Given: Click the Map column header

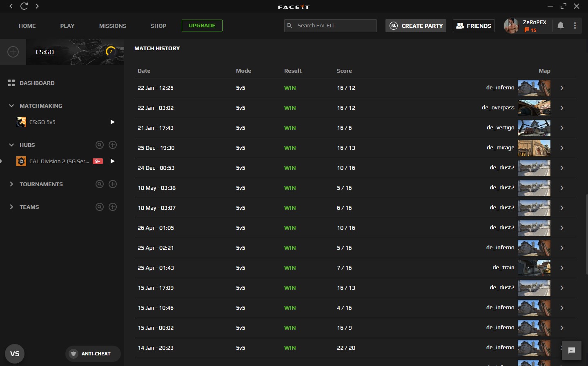Looking at the screenshot, I should tap(544, 71).
